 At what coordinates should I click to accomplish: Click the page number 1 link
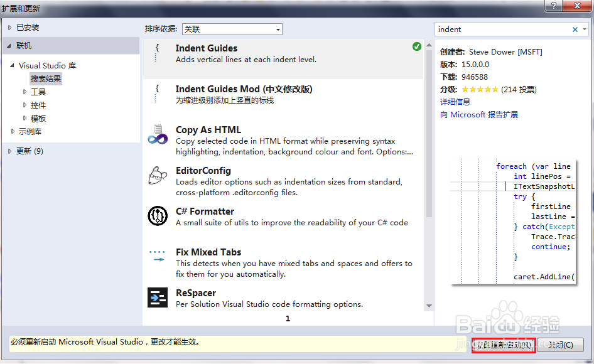[288, 319]
